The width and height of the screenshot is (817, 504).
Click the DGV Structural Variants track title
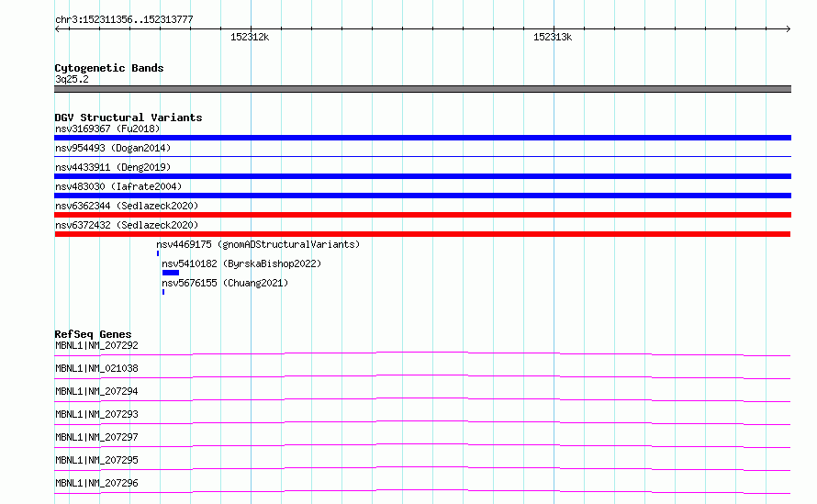pyautogui.click(x=129, y=118)
